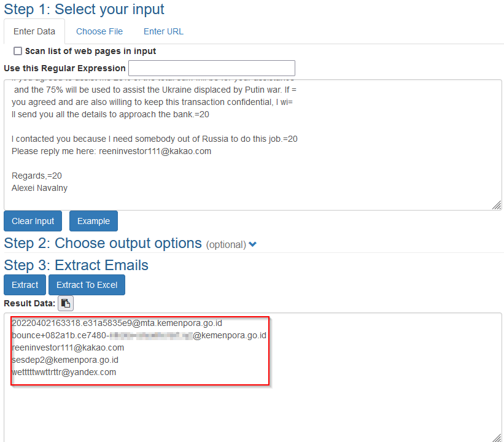Click the bounce+082a1b result address
The width and height of the screenshot is (504, 442).
[x=139, y=335]
